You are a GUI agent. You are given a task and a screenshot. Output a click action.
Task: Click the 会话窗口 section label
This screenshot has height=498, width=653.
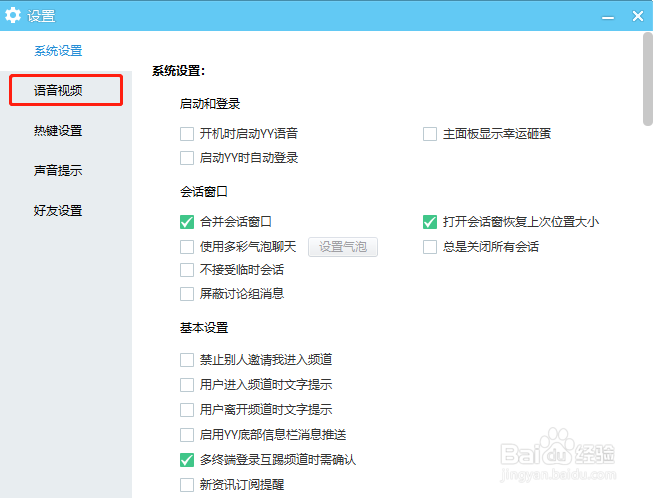(x=204, y=192)
